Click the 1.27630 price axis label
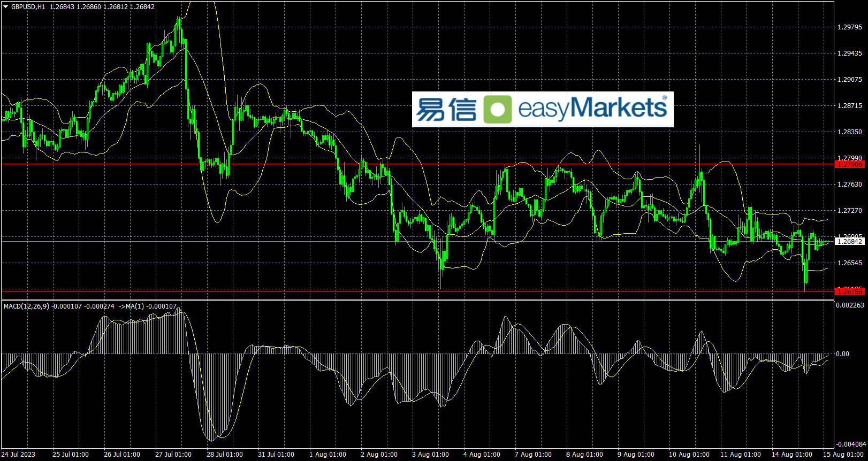 point(850,185)
